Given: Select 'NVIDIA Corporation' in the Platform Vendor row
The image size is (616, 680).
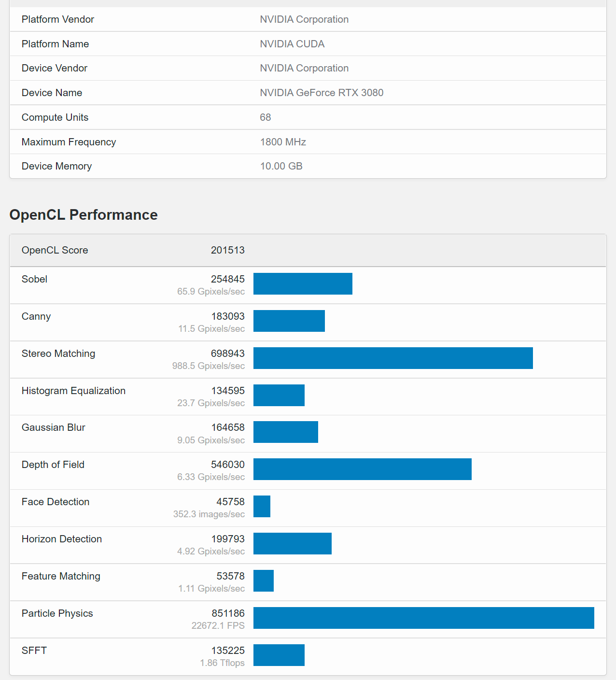Looking at the screenshot, I should (304, 19).
